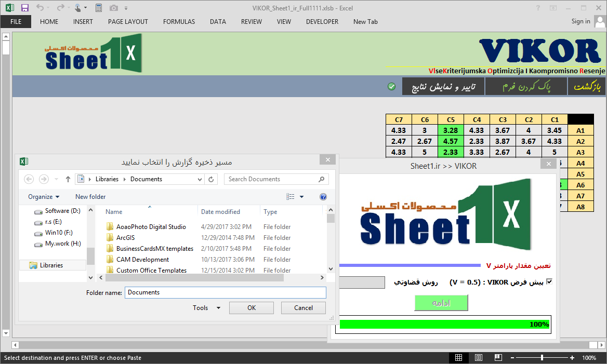Open the camera snapshot tool in Quick Access Toolbar

113,7
